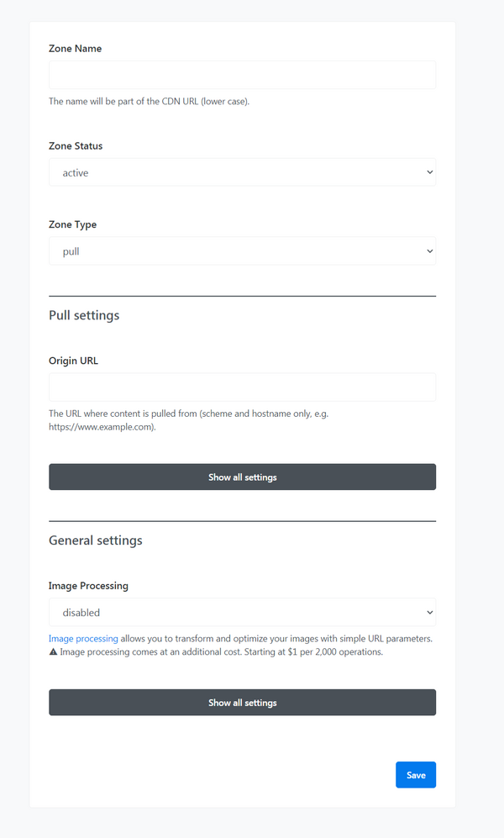Click the 'Origin URL' field label
This screenshot has height=838, width=504.
[74, 361]
